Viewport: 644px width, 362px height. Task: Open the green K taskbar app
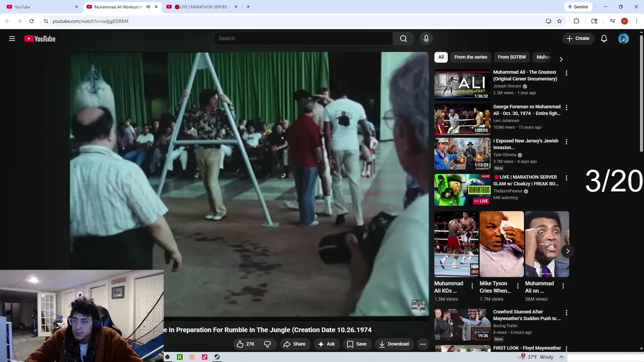pos(180,357)
